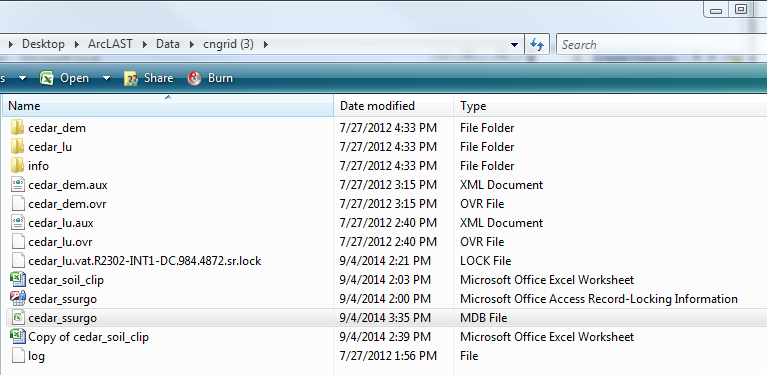Click the Excel icon beside Open

click(46, 78)
